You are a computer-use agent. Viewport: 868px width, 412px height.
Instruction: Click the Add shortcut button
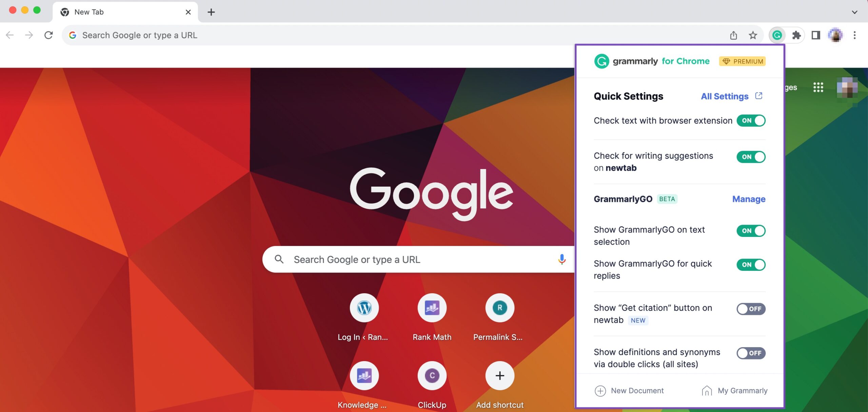(x=499, y=375)
